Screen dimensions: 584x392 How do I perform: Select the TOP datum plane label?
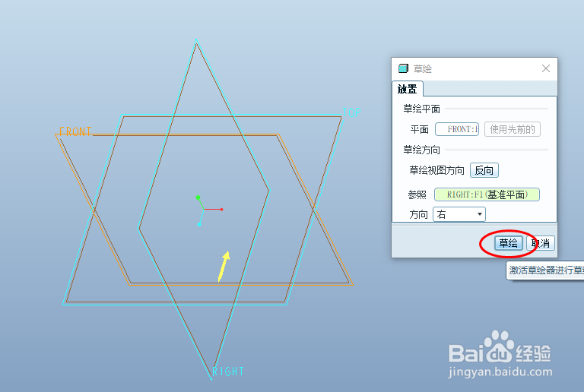point(351,112)
